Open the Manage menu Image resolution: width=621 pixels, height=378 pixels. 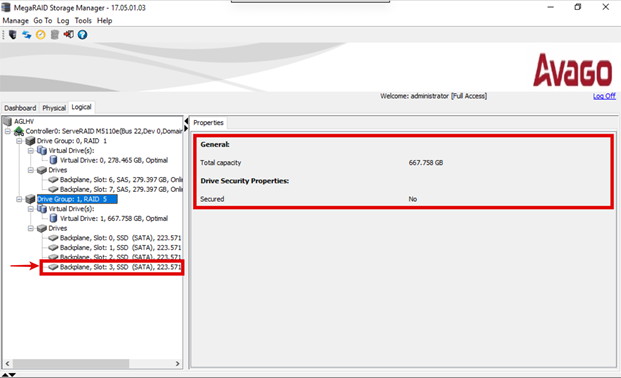(15, 21)
